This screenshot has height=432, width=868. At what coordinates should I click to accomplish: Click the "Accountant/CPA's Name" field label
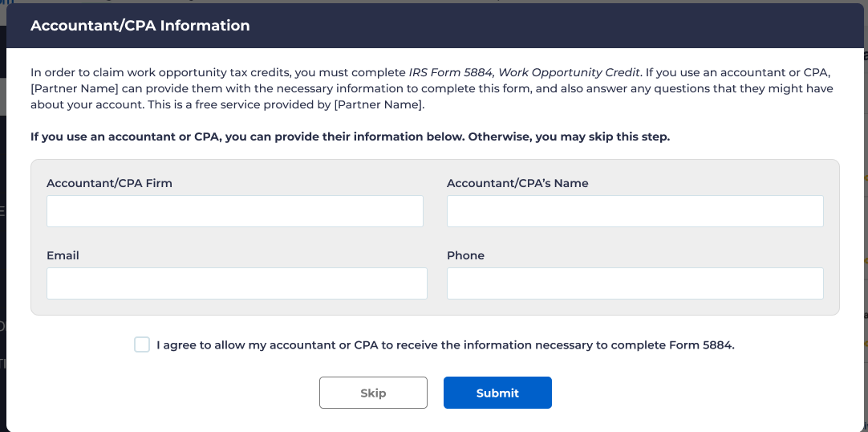click(517, 183)
